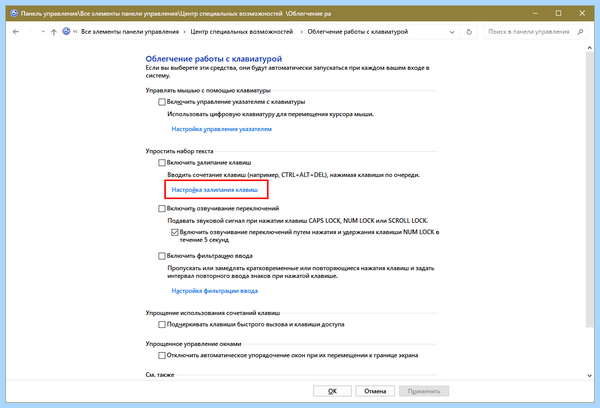Open Настройка фильтрации ввода link
Image resolution: width=600 pixels, height=408 pixels.
click(x=215, y=291)
